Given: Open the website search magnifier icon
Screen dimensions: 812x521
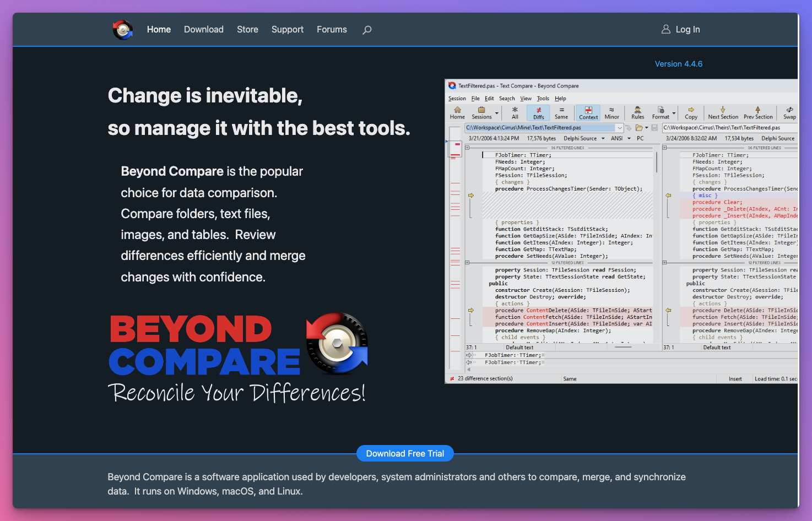Looking at the screenshot, I should point(367,30).
